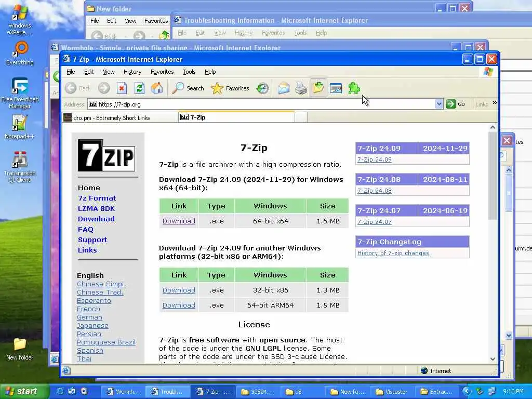Switch to the Wormhole taskbar button
Image resolution: width=532 pixels, height=399 pixels.
(123, 392)
